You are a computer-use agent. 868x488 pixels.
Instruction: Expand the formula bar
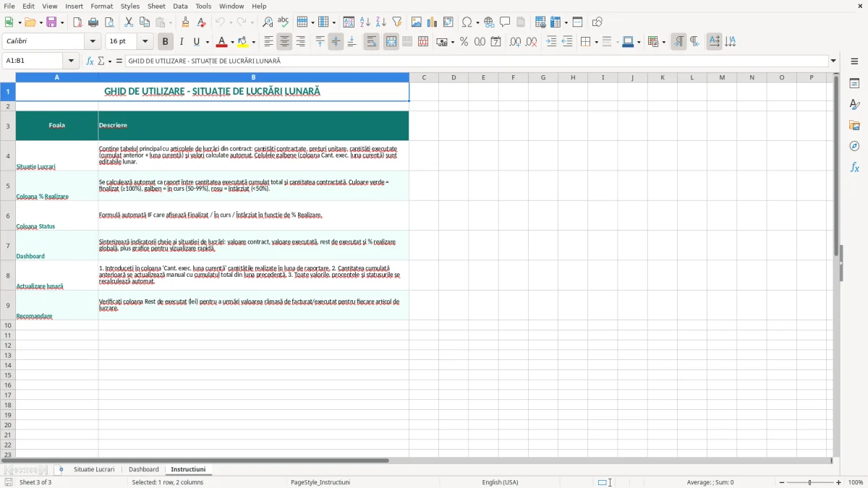coord(833,61)
